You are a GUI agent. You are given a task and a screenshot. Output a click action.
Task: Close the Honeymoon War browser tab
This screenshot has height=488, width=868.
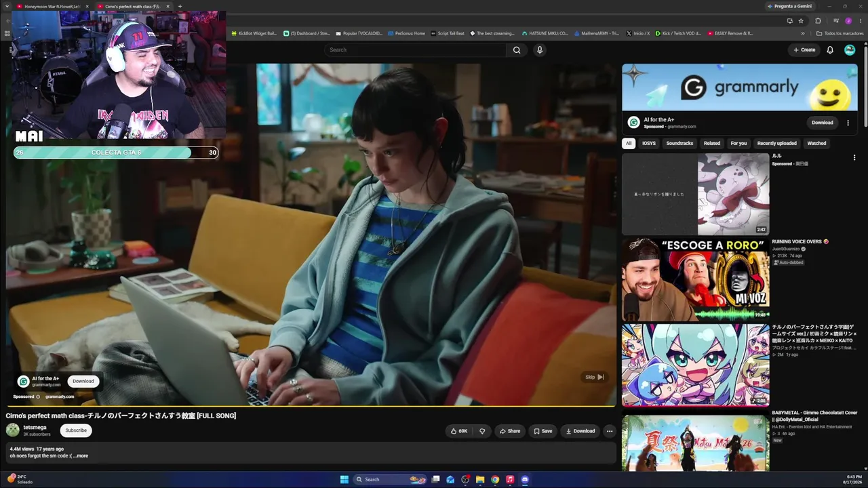87,6
